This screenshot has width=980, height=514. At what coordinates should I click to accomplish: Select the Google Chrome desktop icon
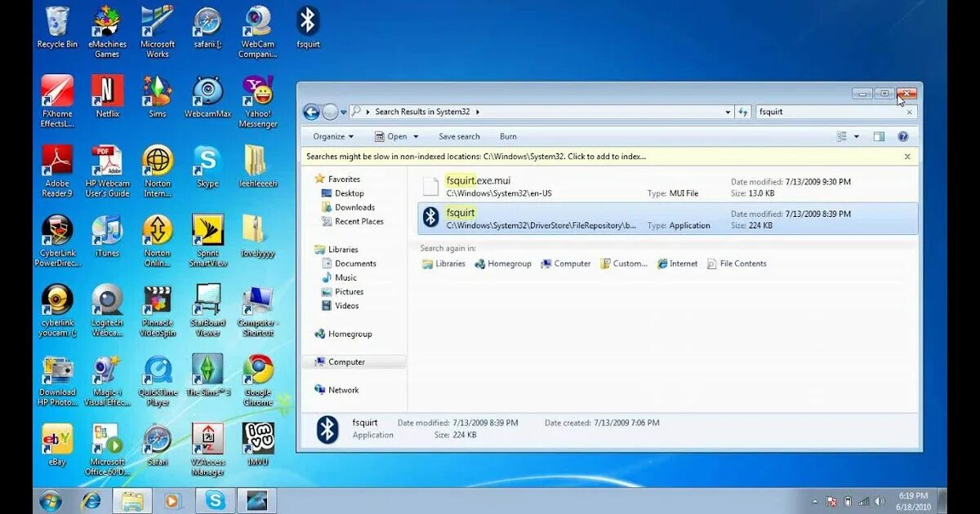257,380
